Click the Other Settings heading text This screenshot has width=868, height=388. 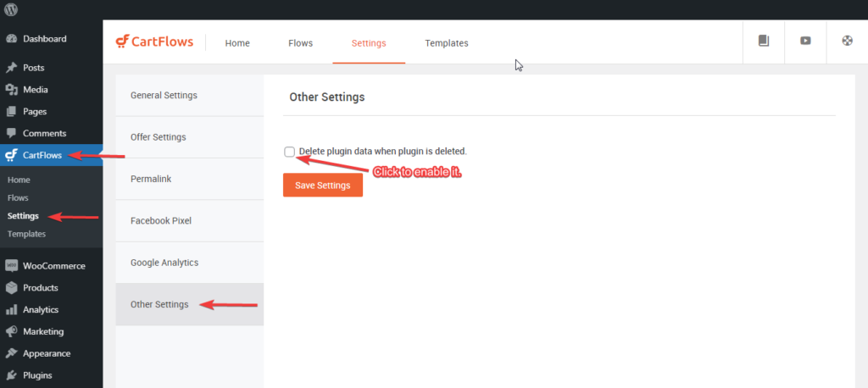coord(327,97)
